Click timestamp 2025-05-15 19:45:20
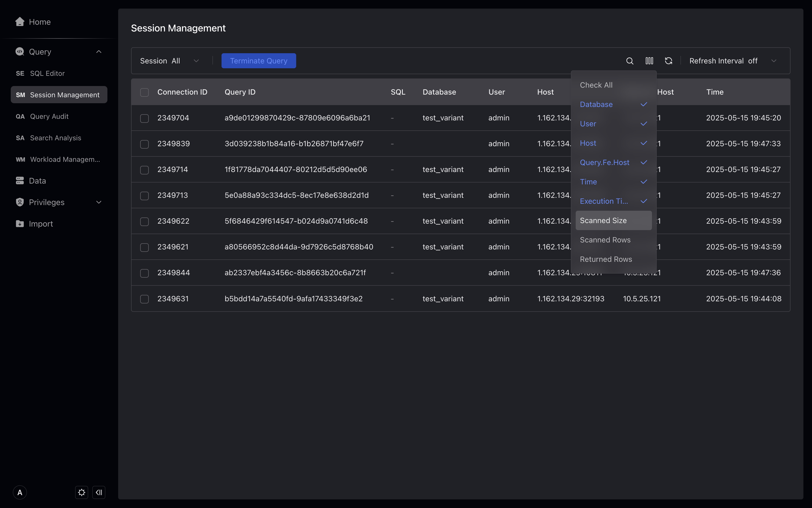 tap(743, 118)
